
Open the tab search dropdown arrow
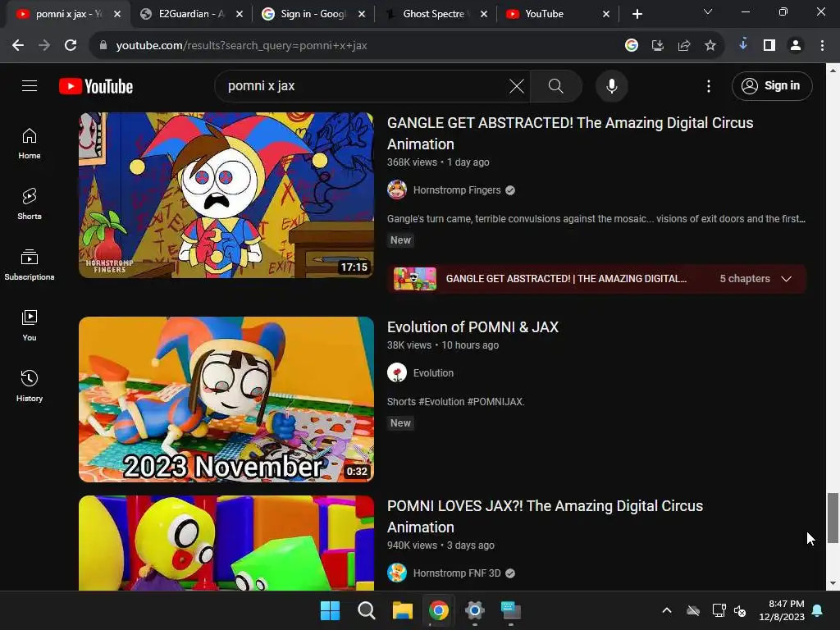pos(708,12)
